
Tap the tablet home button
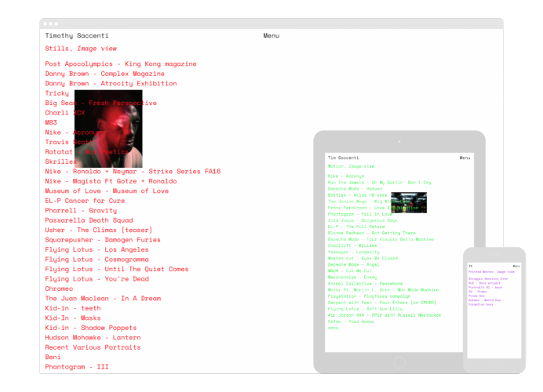[399, 362]
